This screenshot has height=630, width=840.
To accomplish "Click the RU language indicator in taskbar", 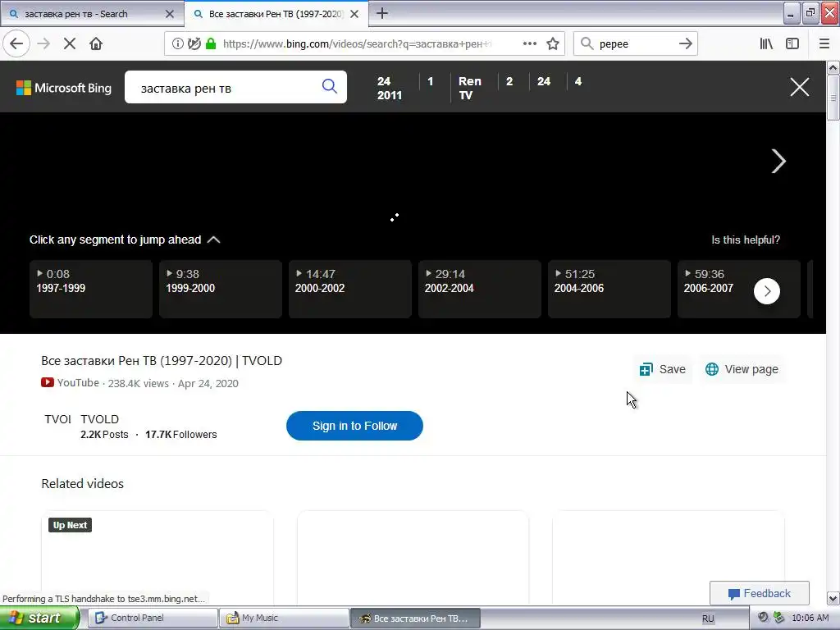I will coord(708,619).
